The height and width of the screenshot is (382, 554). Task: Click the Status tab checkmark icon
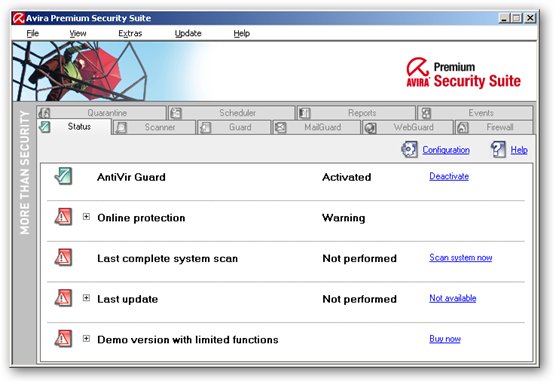tap(45, 127)
